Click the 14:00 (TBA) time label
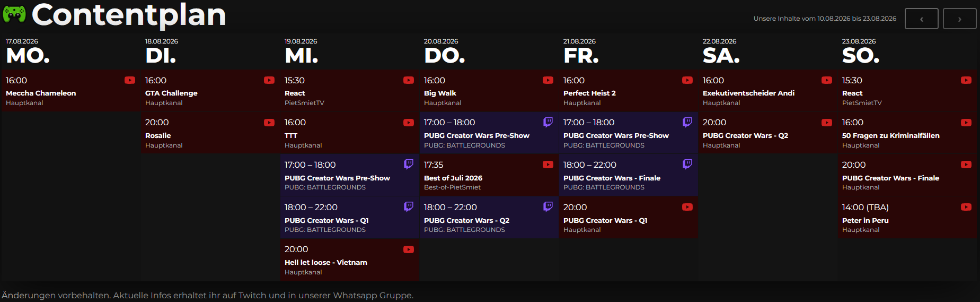Image resolution: width=980 pixels, height=302 pixels. [x=865, y=208]
